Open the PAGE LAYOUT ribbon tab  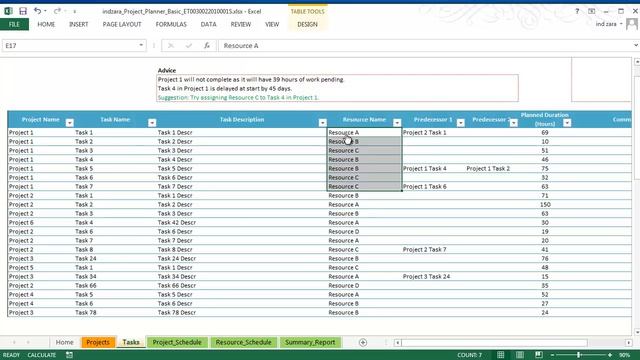tap(122, 24)
